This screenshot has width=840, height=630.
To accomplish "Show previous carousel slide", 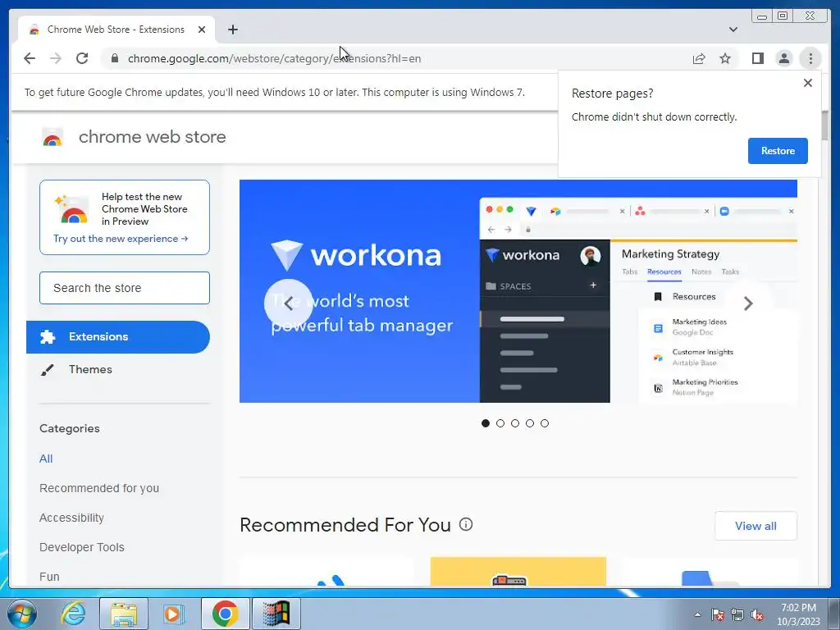I will (x=288, y=304).
